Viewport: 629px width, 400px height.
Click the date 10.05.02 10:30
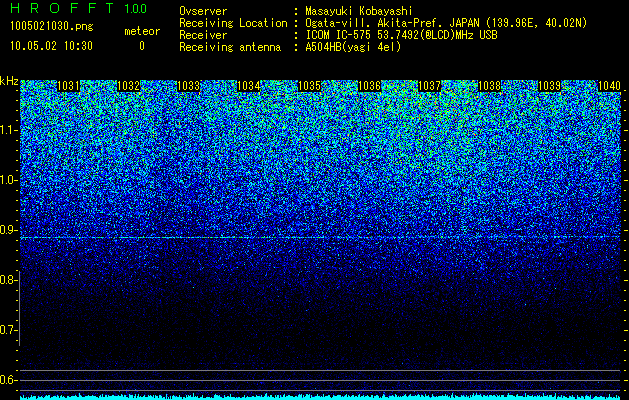click(51, 46)
